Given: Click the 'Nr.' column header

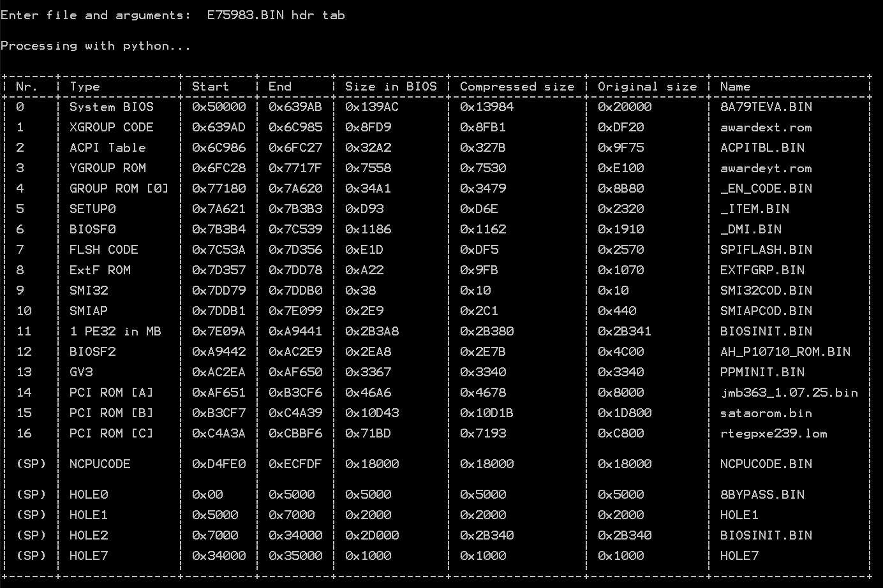Looking at the screenshot, I should pyautogui.click(x=27, y=87).
